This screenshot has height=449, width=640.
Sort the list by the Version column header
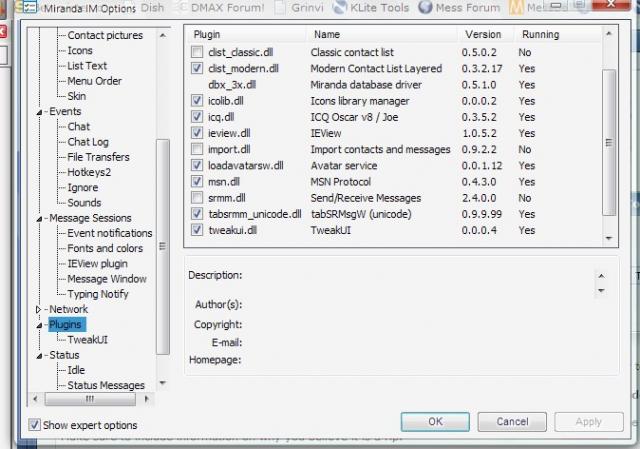coord(483,34)
